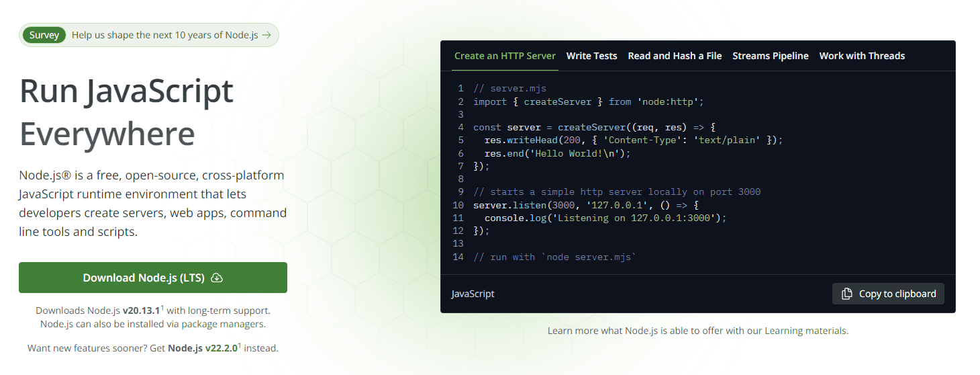Open the Learning materials link
The image size is (980, 375).
806,331
